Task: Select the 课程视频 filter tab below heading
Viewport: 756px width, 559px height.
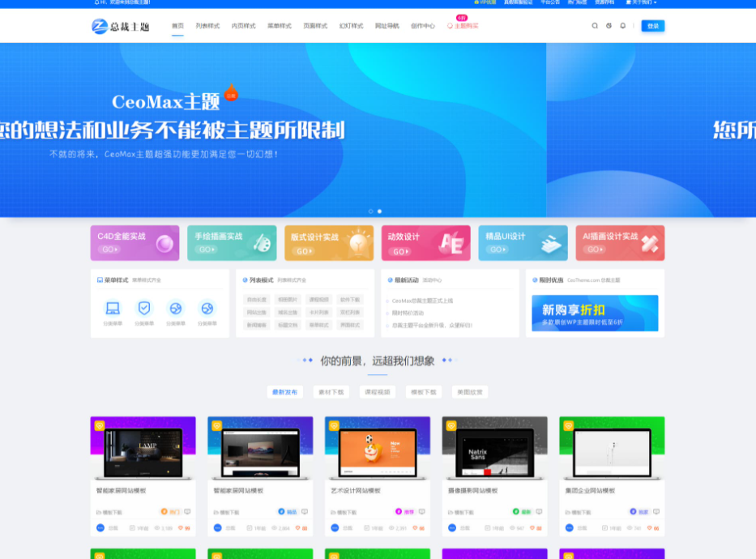Action: pos(378,392)
